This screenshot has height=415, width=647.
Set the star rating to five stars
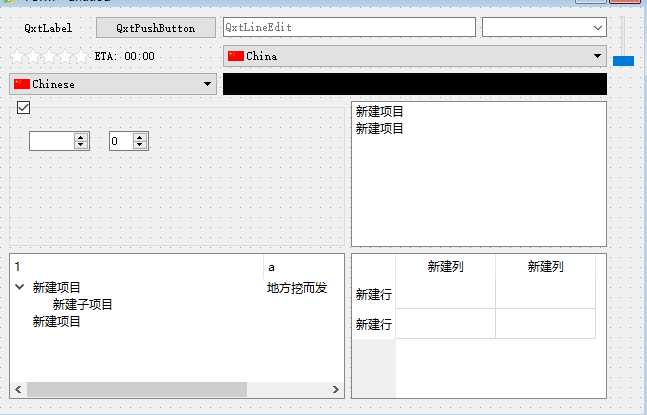81,57
